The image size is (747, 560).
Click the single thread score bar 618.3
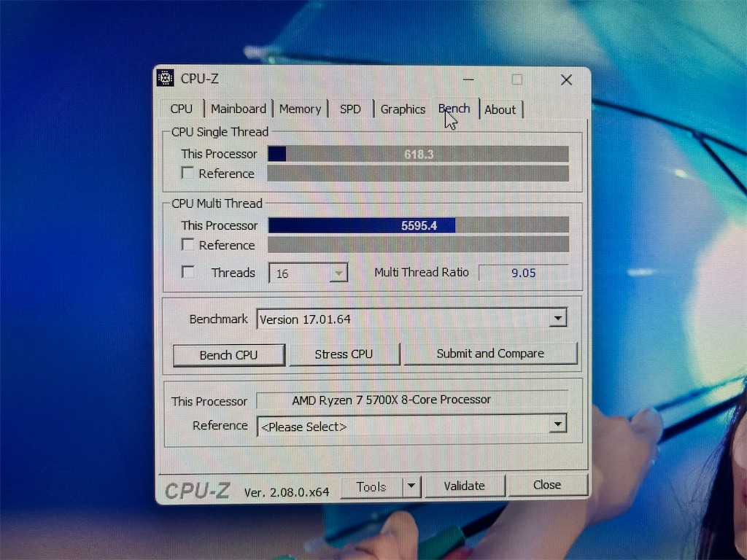pyautogui.click(x=418, y=155)
